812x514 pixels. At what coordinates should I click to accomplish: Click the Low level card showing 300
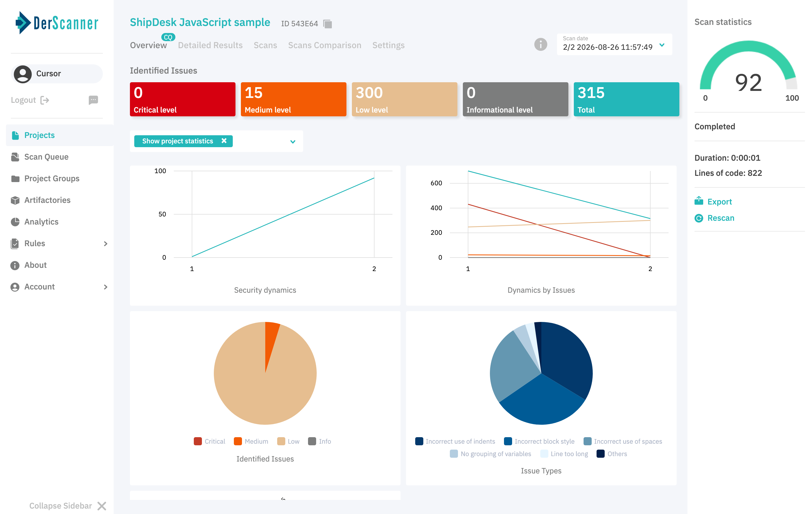(404, 99)
